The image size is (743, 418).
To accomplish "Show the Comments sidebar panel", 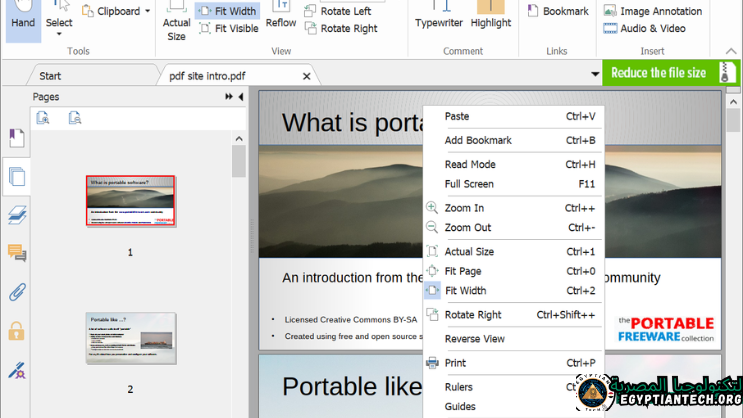I will (16, 253).
